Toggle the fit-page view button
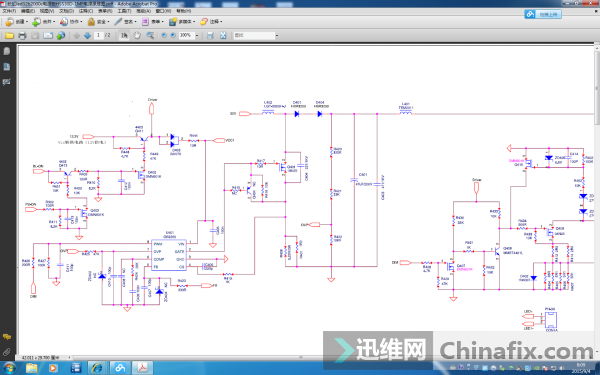This screenshot has height=375, width=600. pos(223,36)
